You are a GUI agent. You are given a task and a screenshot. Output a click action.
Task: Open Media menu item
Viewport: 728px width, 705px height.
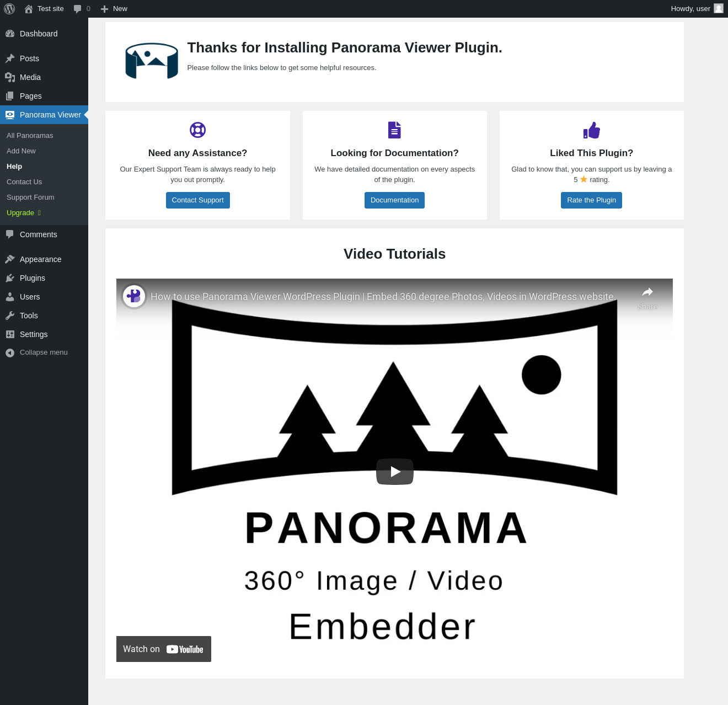pyautogui.click(x=44, y=77)
